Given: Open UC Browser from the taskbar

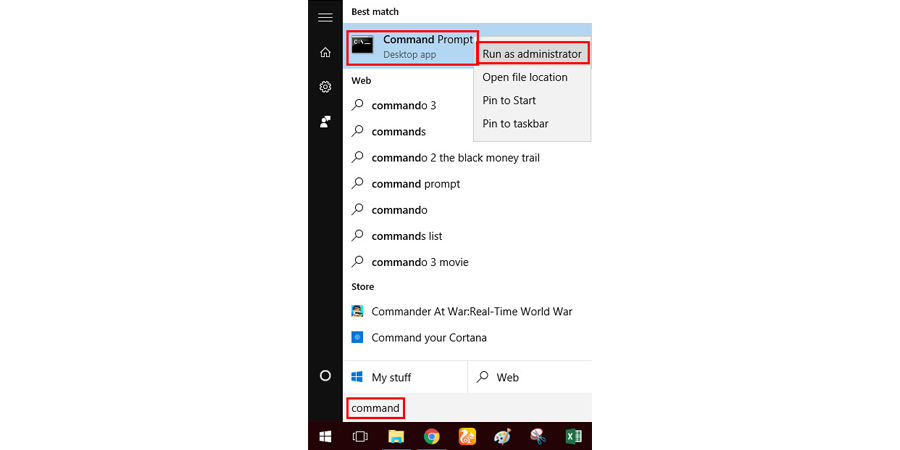Looking at the screenshot, I should click(467, 436).
